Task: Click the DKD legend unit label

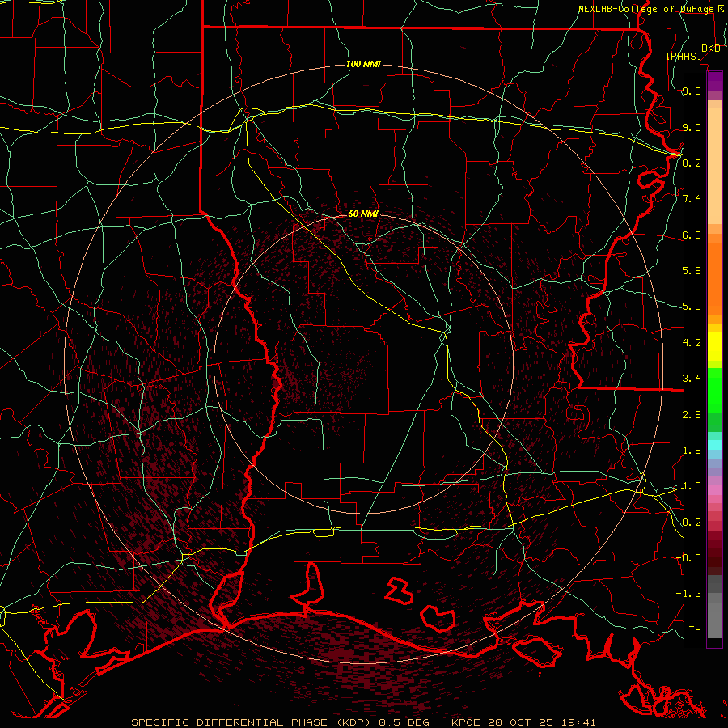Action: coord(711,48)
